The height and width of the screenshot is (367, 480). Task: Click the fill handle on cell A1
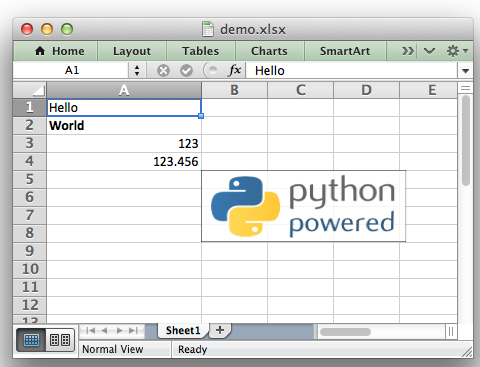(x=201, y=116)
